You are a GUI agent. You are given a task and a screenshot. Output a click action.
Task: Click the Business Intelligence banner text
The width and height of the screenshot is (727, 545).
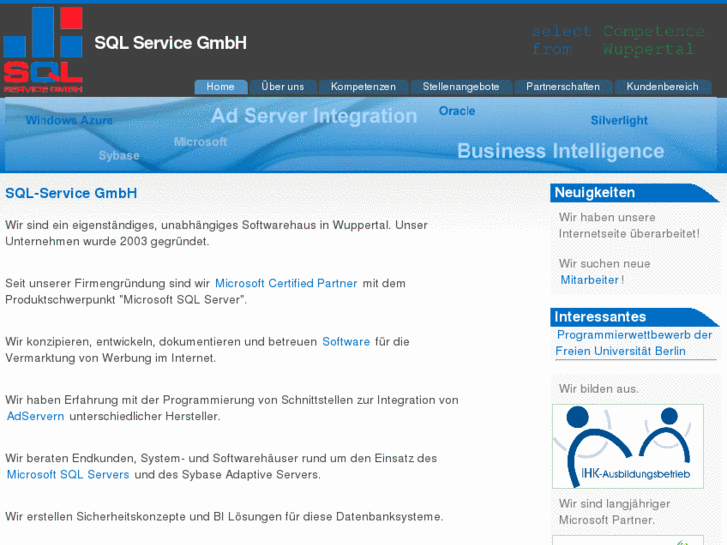[x=561, y=151]
